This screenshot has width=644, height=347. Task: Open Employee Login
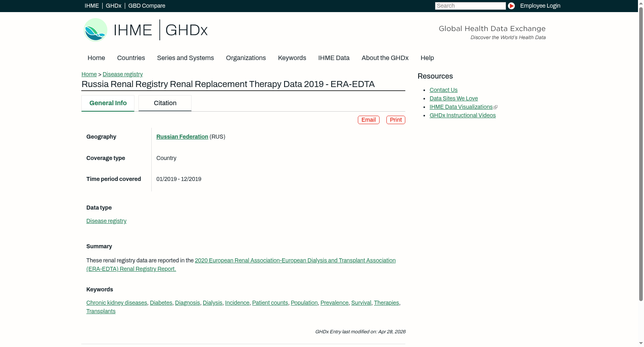pyautogui.click(x=540, y=6)
